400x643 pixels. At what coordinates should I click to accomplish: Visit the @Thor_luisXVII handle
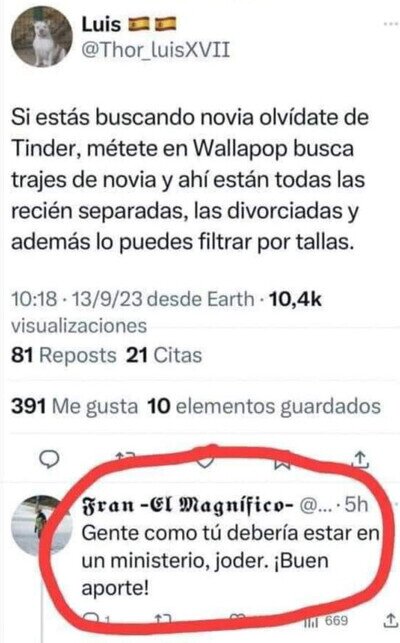click(x=156, y=50)
